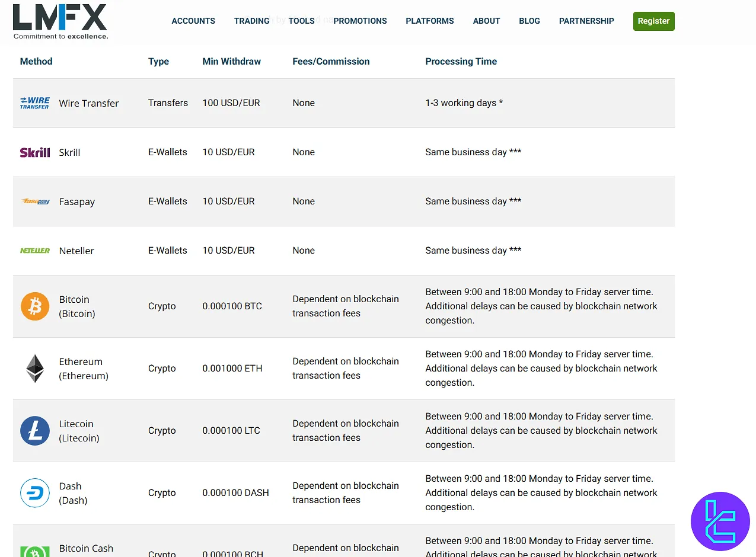Click the 0.000100 LTC minimum value
This screenshot has height=557, width=756.
pos(231,431)
